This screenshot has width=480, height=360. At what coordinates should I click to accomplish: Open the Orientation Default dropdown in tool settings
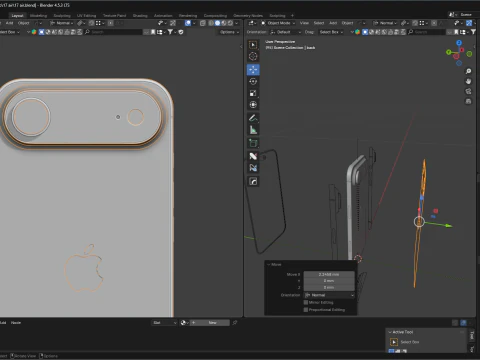286,32
